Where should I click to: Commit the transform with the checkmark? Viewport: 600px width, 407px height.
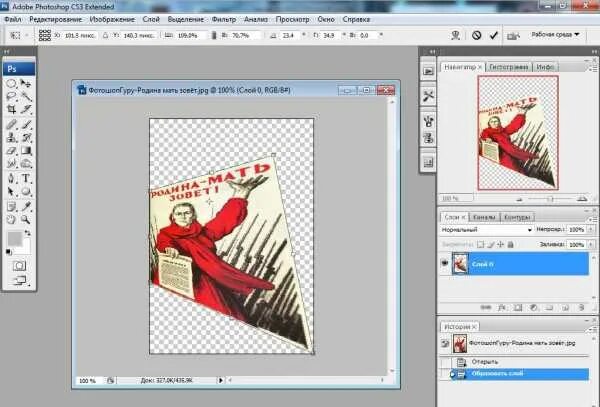(x=494, y=35)
